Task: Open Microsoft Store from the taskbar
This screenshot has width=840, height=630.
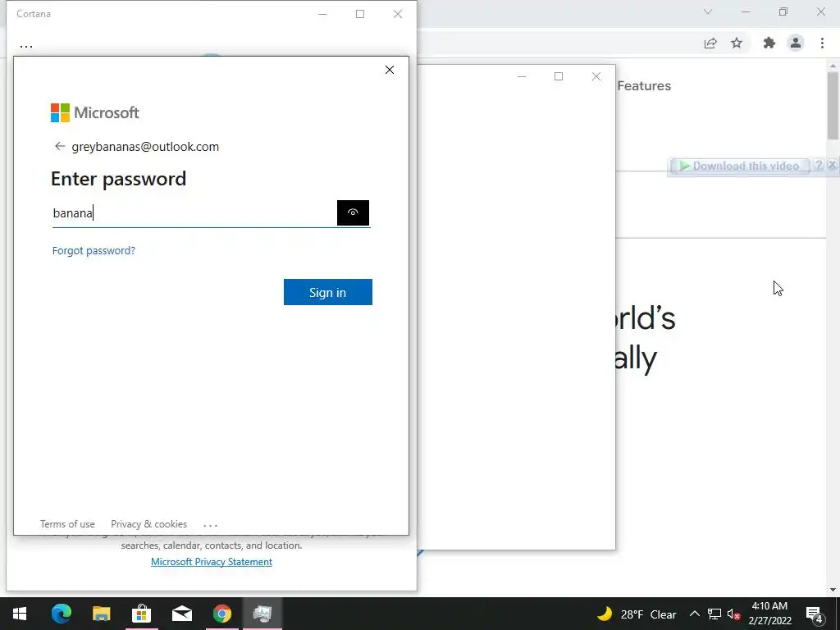Action: click(x=141, y=614)
